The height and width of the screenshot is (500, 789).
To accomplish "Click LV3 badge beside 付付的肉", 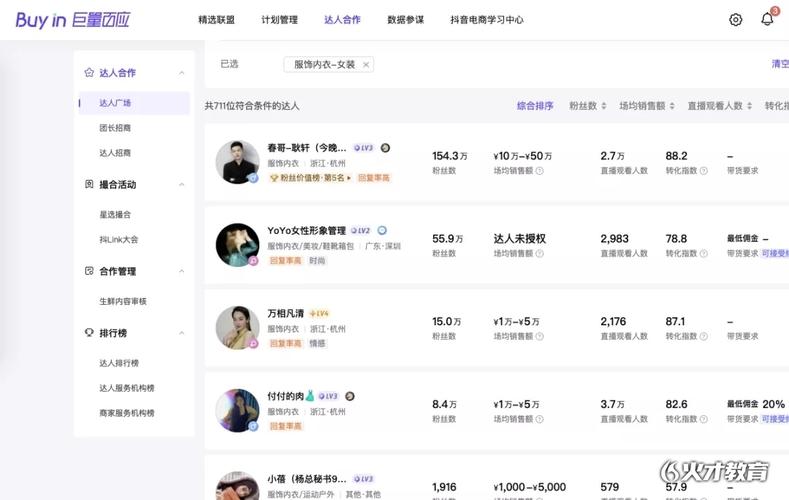I will [x=328, y=396].
